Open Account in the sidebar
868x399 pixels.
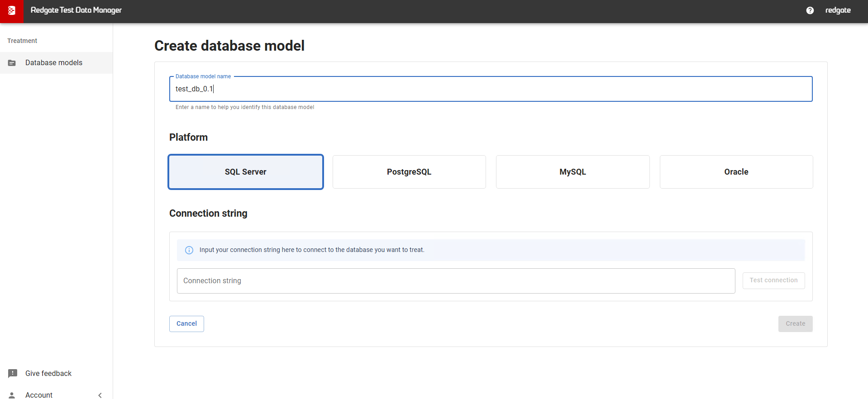pyautogui.click(x=39, y=395)
